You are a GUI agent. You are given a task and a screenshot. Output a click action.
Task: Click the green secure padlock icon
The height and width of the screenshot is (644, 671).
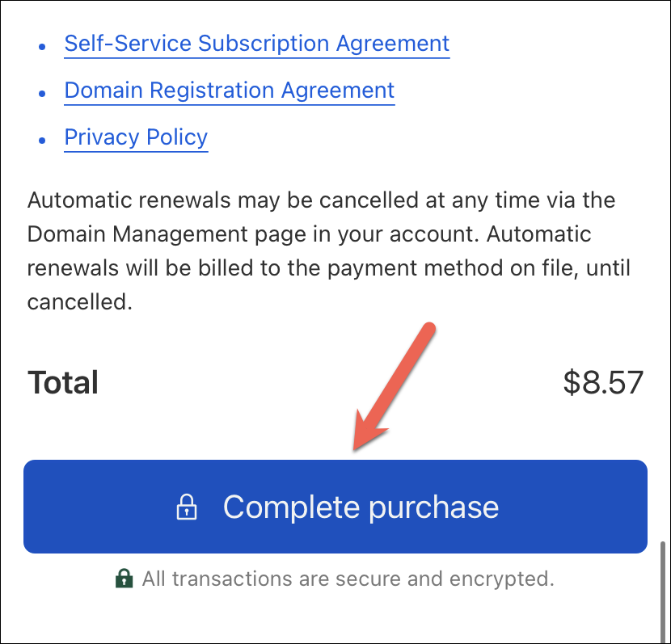click(x=124, y=579)
